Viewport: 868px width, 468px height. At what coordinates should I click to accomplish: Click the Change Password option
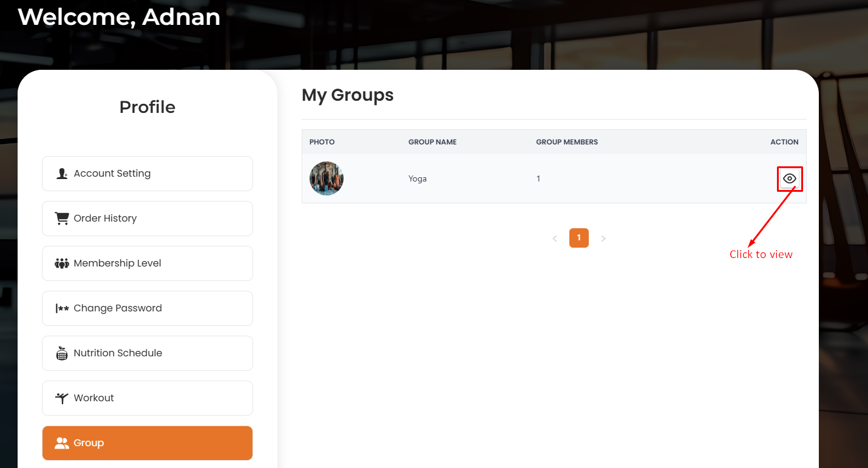(x=147, y=308)
